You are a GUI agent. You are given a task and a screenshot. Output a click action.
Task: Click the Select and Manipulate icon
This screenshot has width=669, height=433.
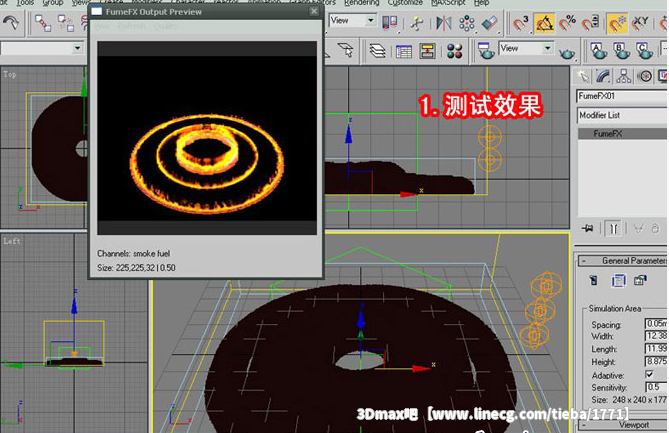point(417,23)
